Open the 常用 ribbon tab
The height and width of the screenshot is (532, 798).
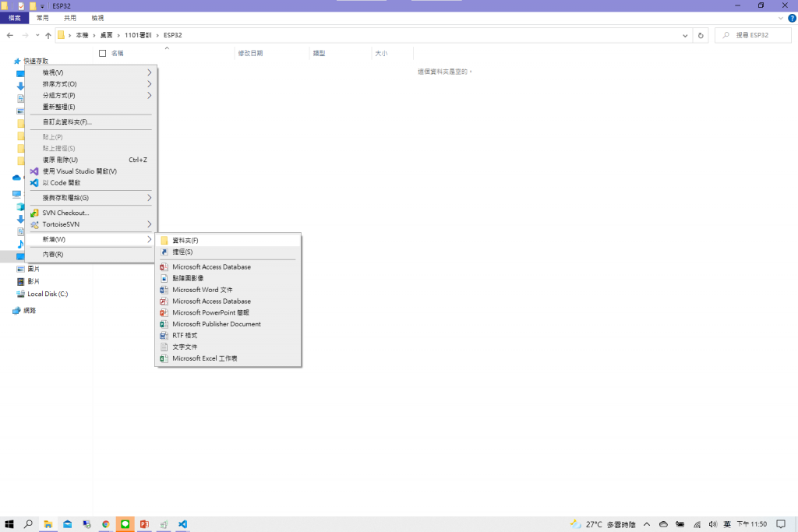[x=43, y=18]
